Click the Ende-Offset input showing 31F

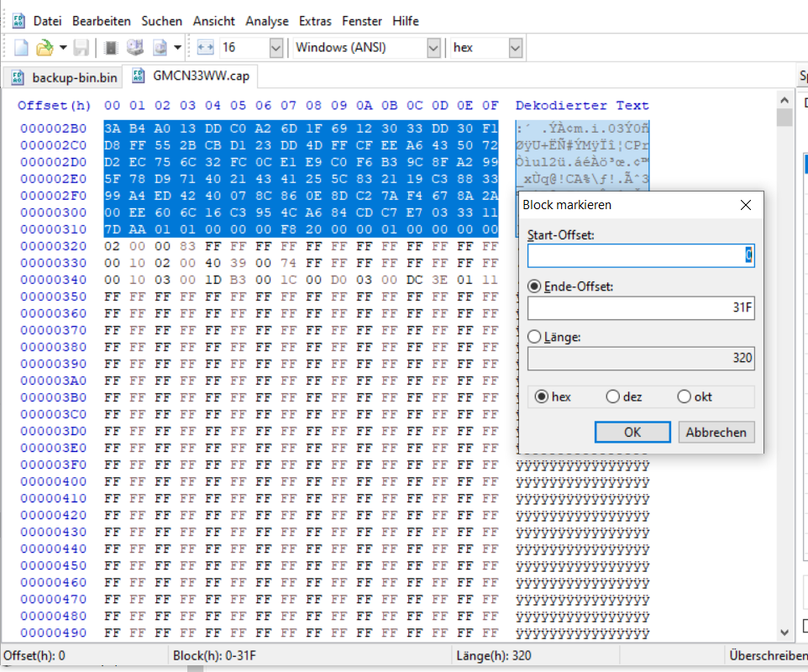641,307
